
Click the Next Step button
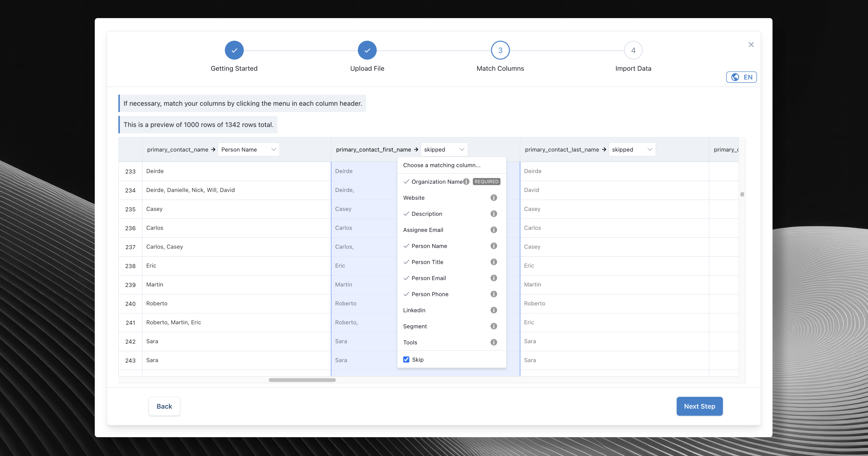click(x=699, y=406)
